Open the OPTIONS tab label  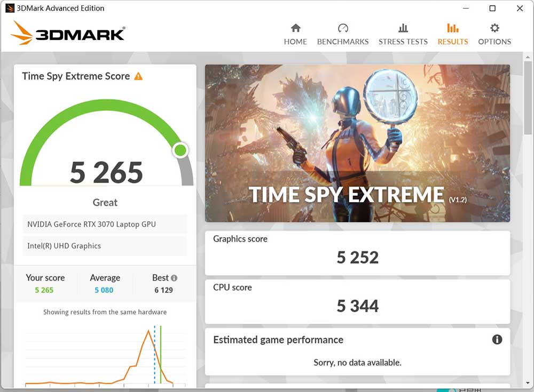click(x=494, y=42)
